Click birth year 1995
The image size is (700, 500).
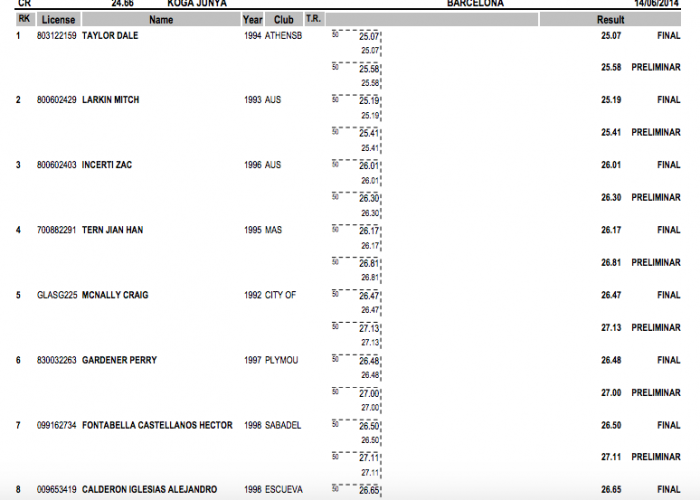click(253, 230)
